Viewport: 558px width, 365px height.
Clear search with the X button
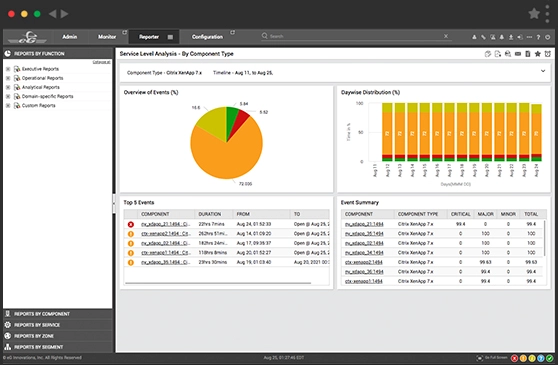click(446, 36)
